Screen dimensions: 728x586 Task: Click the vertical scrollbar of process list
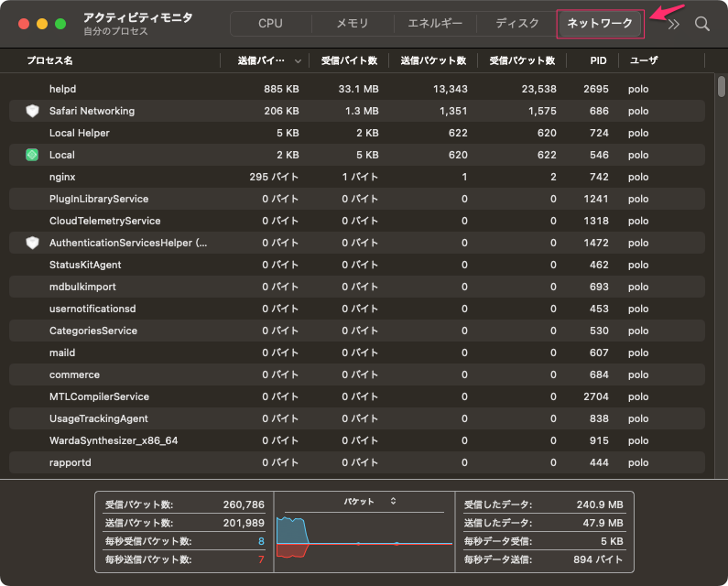(x=721, y=87)
